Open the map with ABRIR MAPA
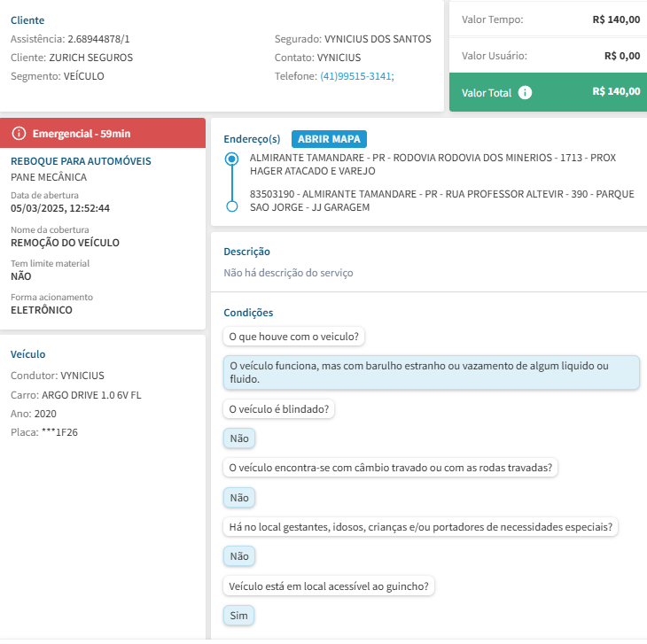Viewport: 647px width, 644px height. pyautogui.click(x=329, y=139)
